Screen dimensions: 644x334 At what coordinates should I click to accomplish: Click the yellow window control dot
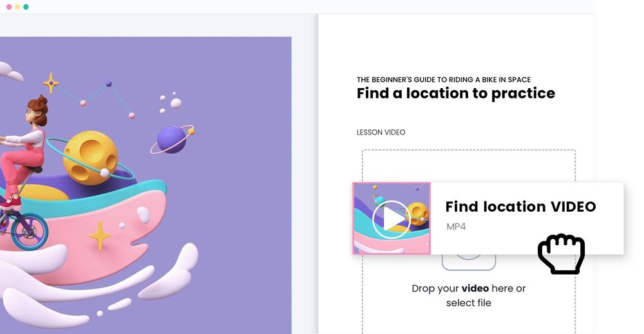point(17,7)
